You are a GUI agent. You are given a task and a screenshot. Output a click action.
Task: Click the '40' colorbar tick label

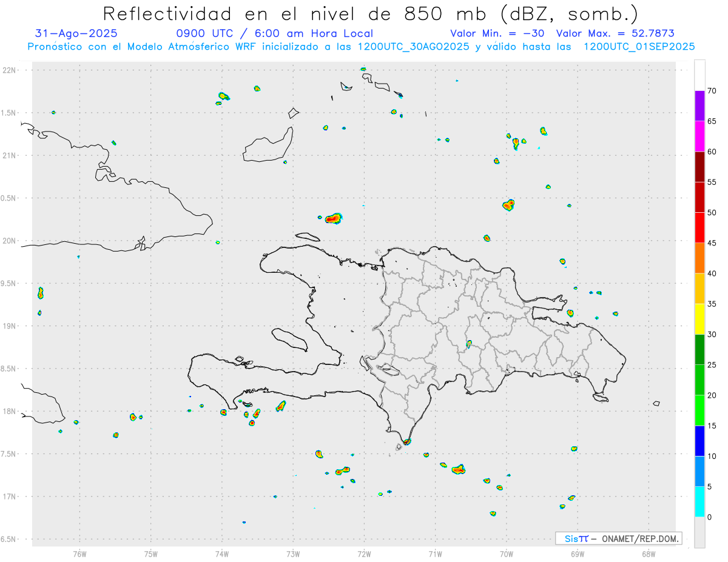[712, 273]
